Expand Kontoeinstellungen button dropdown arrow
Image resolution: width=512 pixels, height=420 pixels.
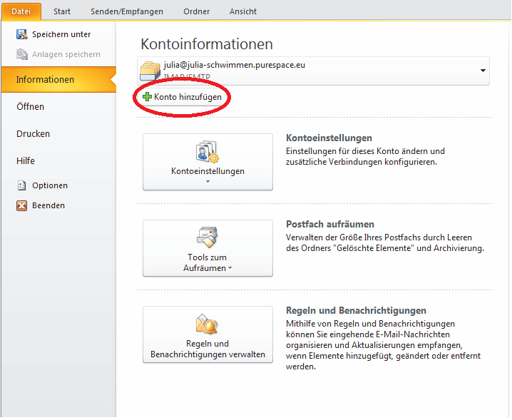coord(208,182)
